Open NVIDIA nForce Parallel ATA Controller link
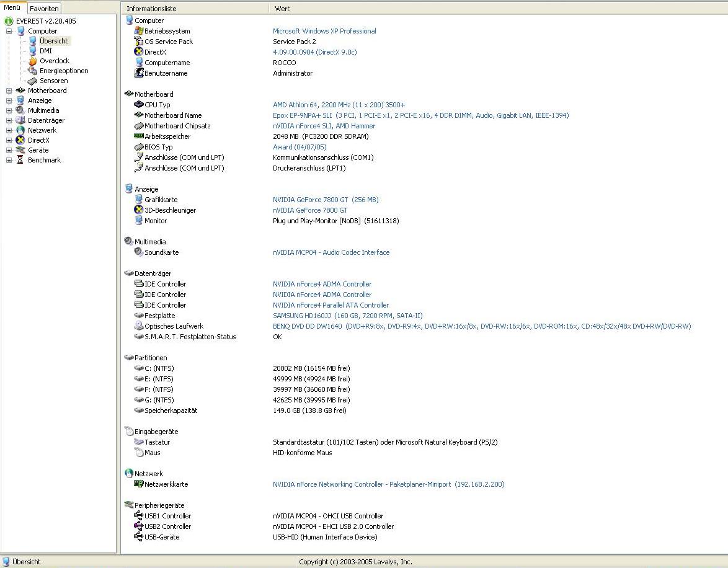 point(331,305)
